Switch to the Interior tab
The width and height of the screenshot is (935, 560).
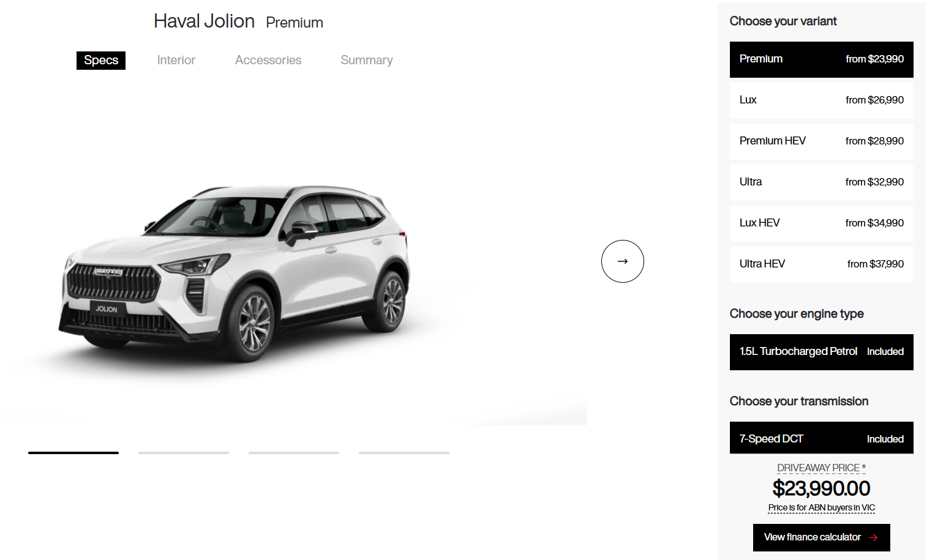(176, 61)
